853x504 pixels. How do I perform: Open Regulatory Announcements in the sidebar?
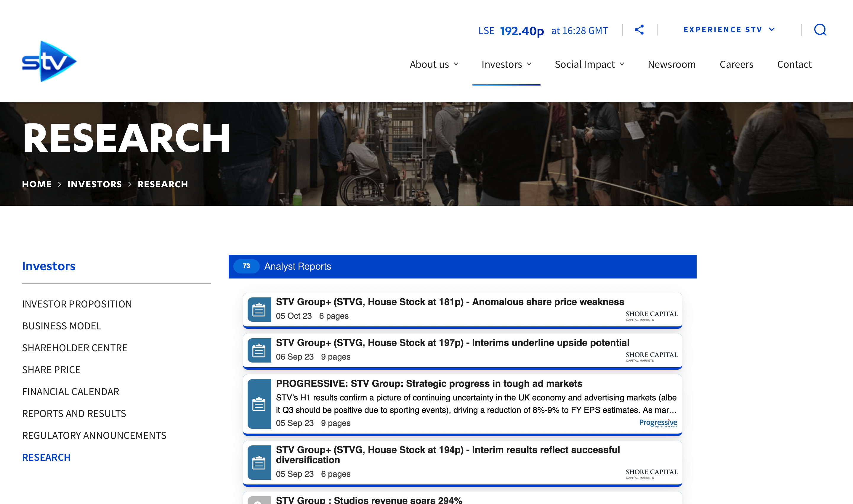(x=94, y=435)
